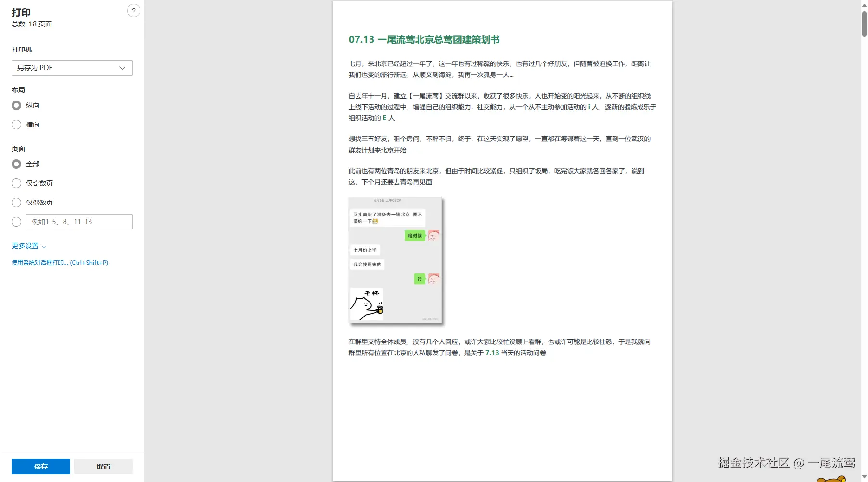Screen dimensions: 868x482
Task: Select the custom page range radio button
Action: tap(16, 222)
